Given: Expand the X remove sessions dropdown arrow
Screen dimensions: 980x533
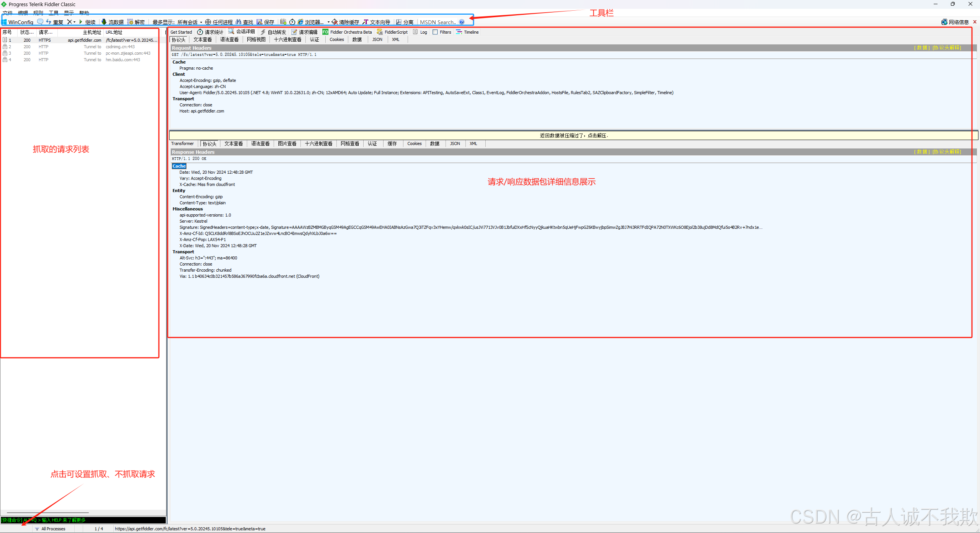Looking at the screenshot, I should click(x=75, y=22).
